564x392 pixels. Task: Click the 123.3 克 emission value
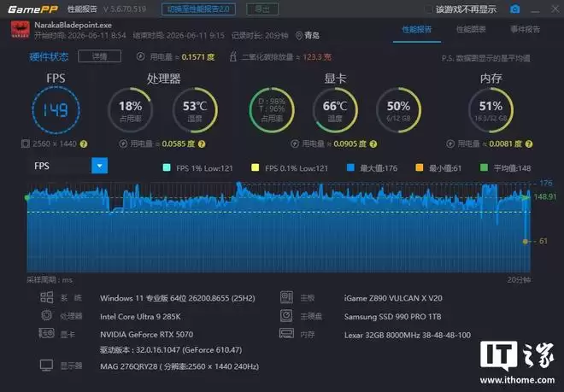(x=317, y=57)
